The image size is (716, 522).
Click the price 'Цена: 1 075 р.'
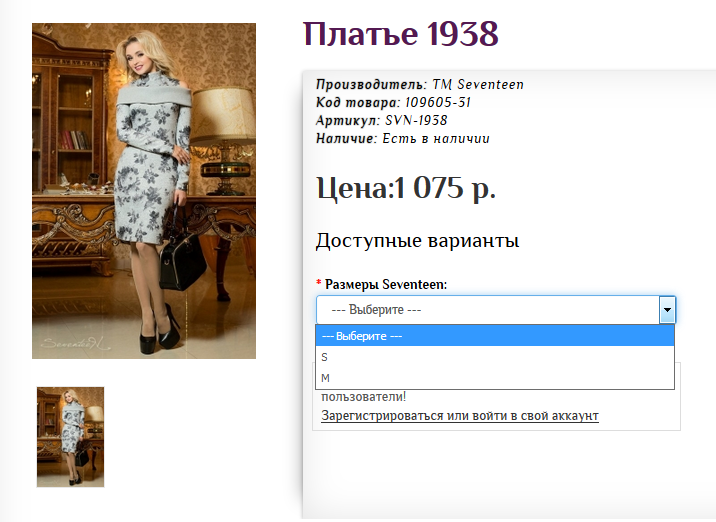(406, 188)
